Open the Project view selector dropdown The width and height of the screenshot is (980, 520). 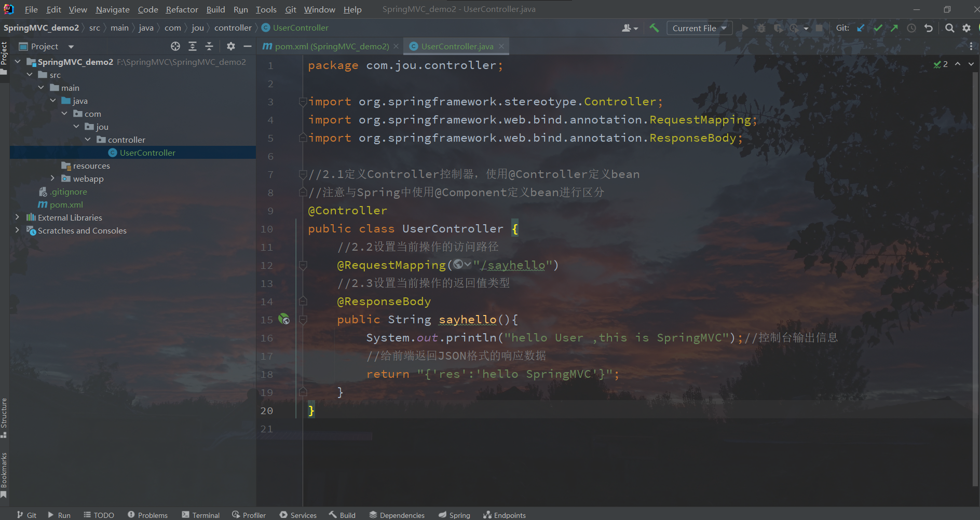click(x=46, y=46)
